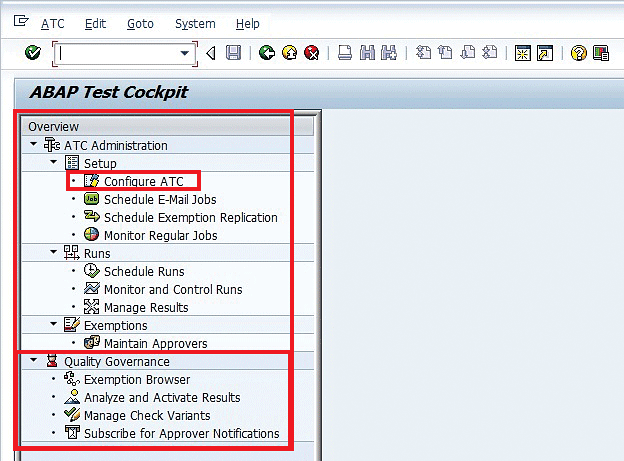Open the Help menu
This screenshot has height=461, width=624.
pyautogui.click(x=248, y=24)
